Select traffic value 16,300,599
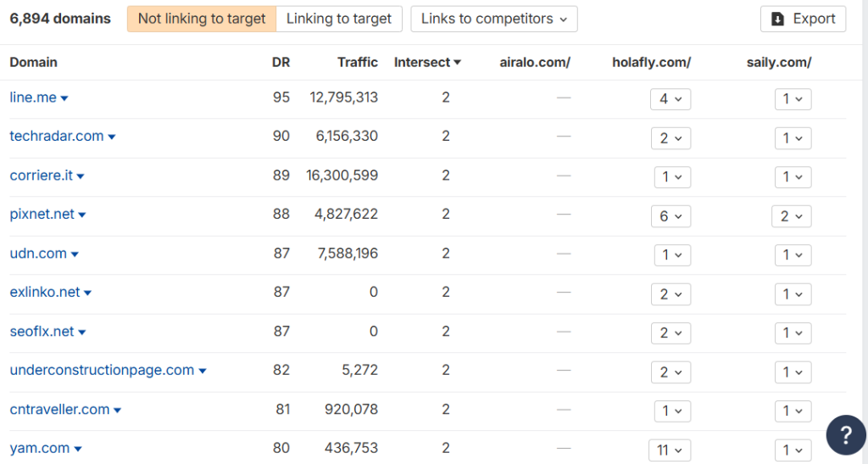This screenshot has width=868, height=464. point(342,176)
